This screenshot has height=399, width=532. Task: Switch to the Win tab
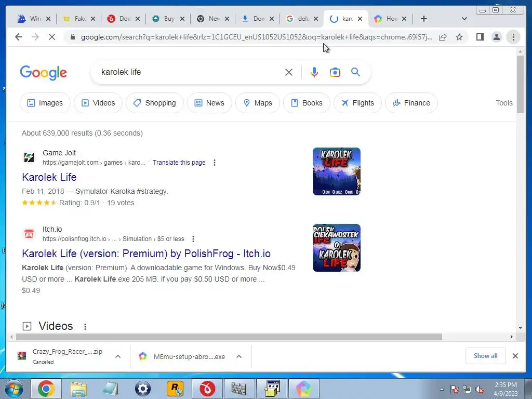pos(31,19)
